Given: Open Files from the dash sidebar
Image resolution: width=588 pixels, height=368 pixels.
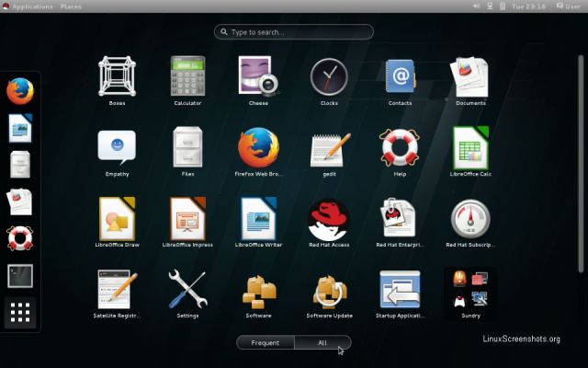Looking at the screenshot, I should (20, 165).
